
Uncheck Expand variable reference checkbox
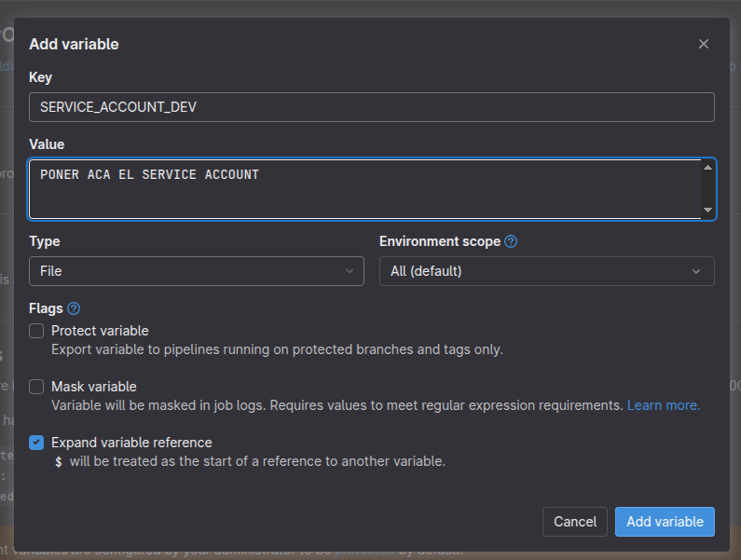[x=36, y=443]
